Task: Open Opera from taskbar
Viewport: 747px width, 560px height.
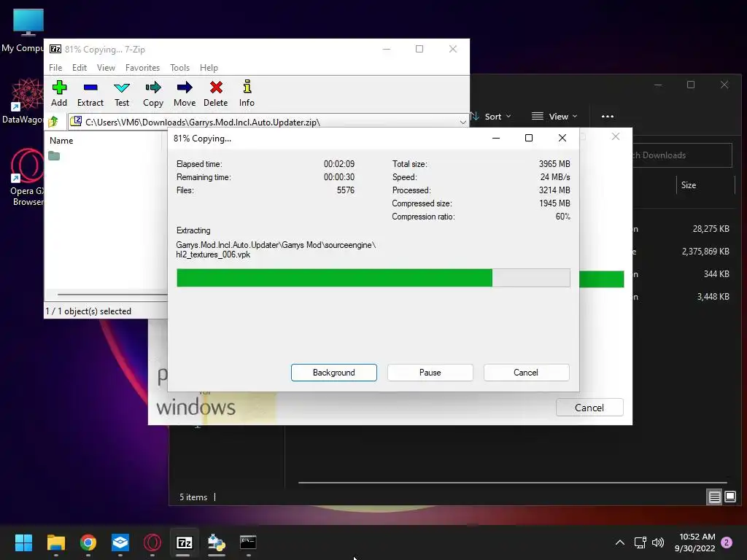Action: (152, 542)
